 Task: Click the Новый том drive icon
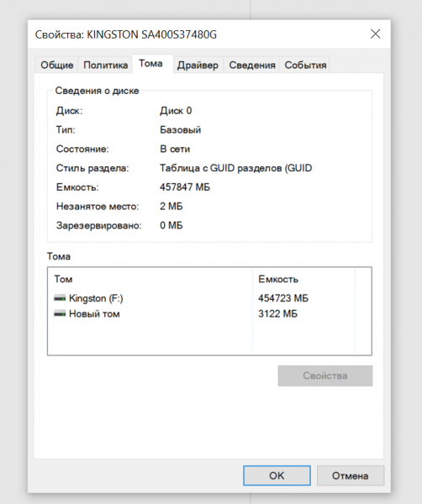pos(60,313)
